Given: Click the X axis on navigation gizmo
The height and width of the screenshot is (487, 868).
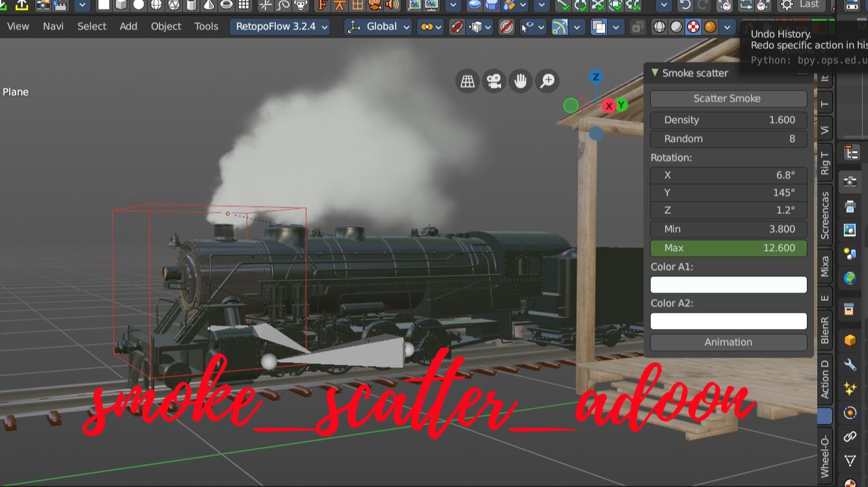Looking at the screenshot, I should [x=609, y=106].
